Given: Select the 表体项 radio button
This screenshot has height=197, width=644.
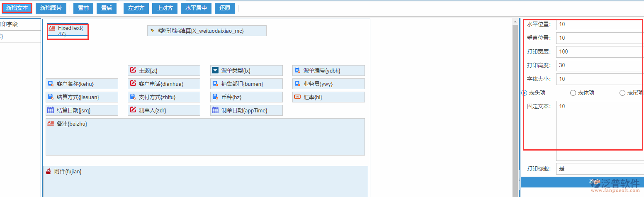Looking at the screenshot, I should click(x=573, y=93).
